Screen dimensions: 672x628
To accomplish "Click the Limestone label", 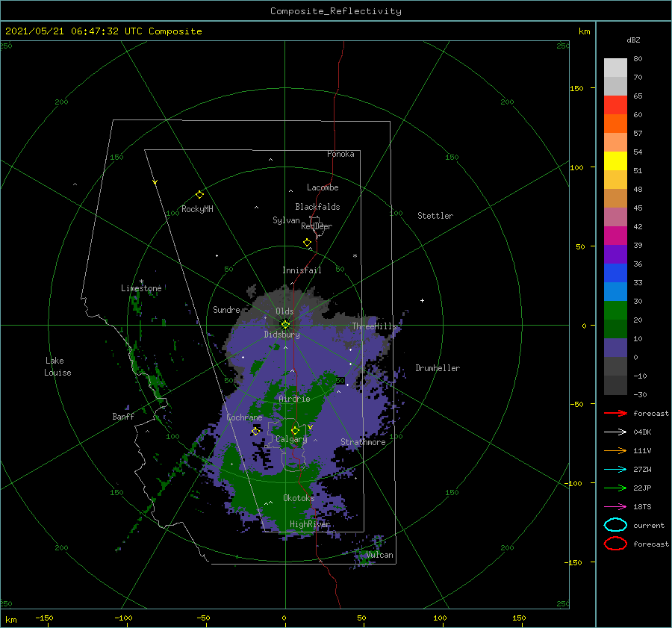I will pos(141,288).
